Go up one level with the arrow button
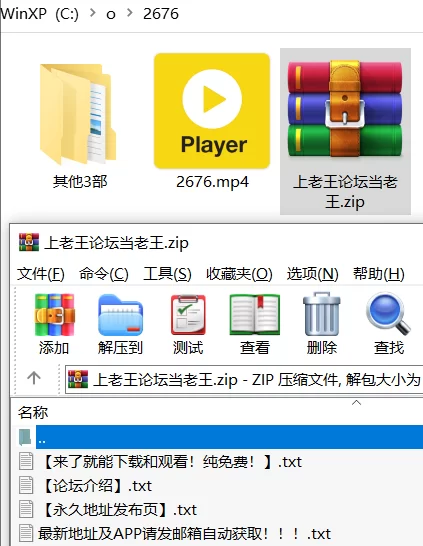The width and height of the screenshot is (423, 546). pos(34,378)
